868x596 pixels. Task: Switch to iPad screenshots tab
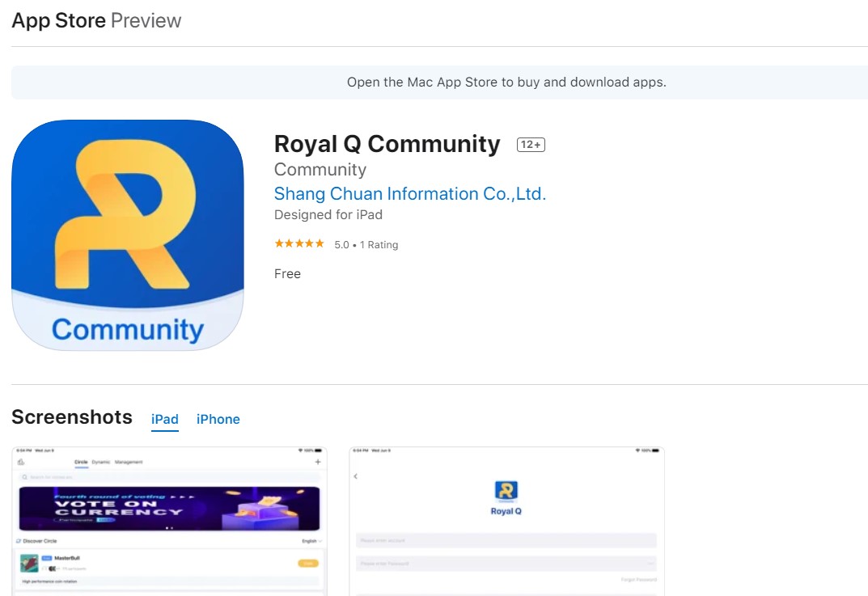[x=165, y=420]
